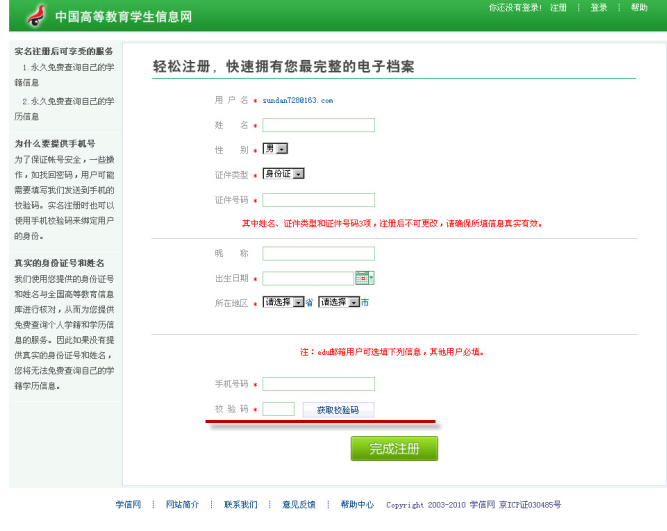Click the username text sundan728@163.com
Screen dimensions: 667x531
297,100
